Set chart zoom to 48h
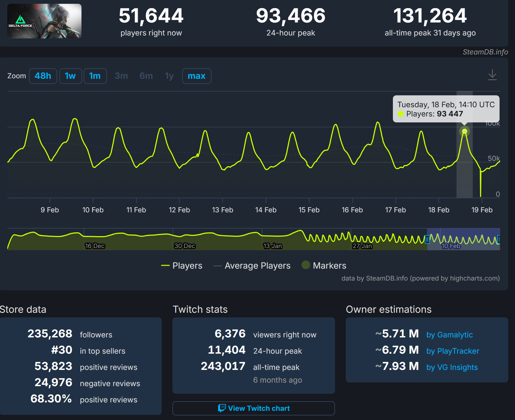The image size is (515, 420). (43, 76)
